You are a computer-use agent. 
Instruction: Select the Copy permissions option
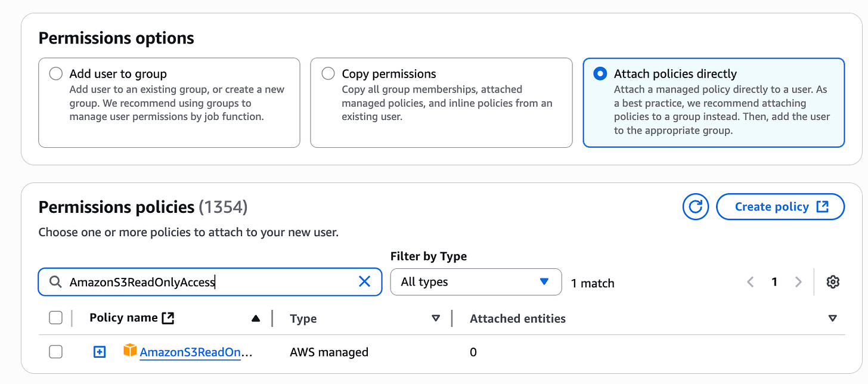click(328, 73)
